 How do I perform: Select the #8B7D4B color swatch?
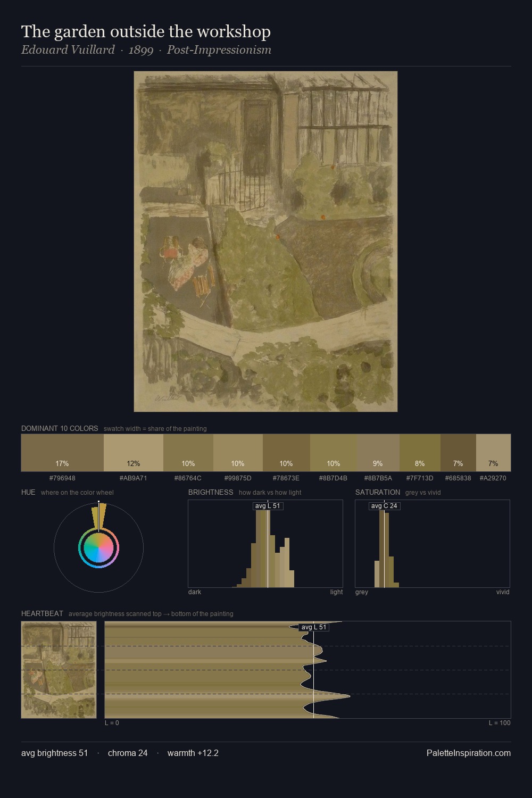point(334,453)
